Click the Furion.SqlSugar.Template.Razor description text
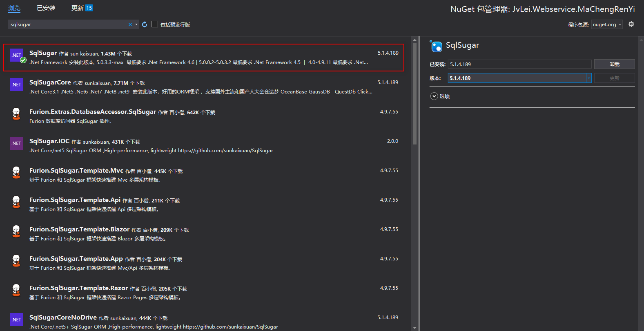This screenshot has height=331, width=644. (x=106, y=298)
